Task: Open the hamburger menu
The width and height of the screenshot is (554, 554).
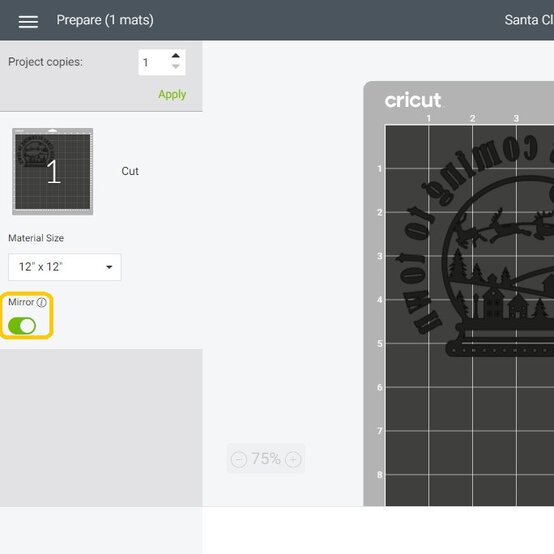Action: pos(28,22)
